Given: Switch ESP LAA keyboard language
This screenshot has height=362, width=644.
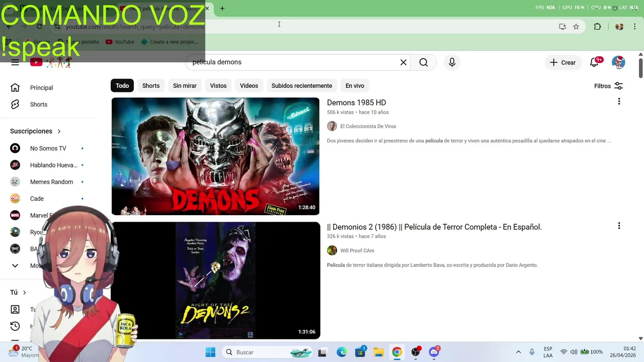Looking at the screenshot, I should (x=548, y=352).
